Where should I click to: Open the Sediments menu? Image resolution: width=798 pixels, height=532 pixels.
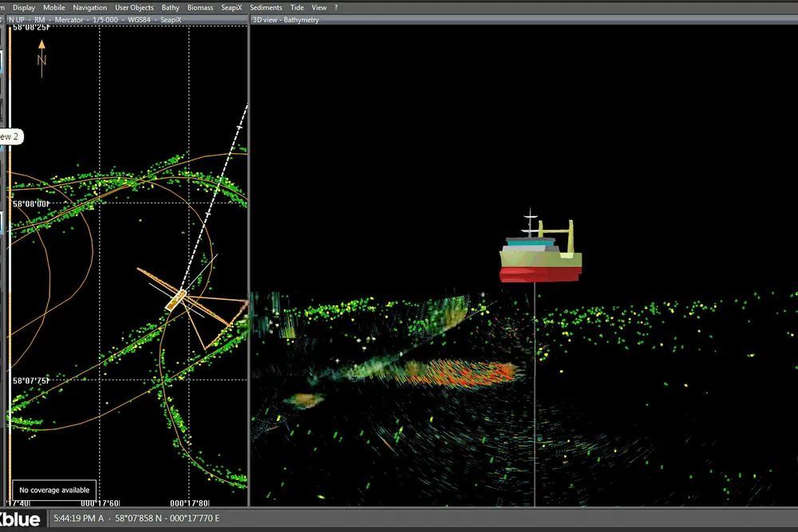266,7
